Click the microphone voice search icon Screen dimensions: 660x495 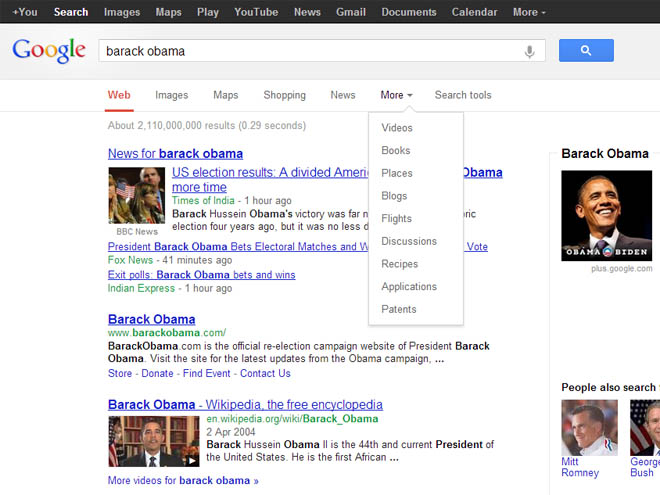point(529,51)
